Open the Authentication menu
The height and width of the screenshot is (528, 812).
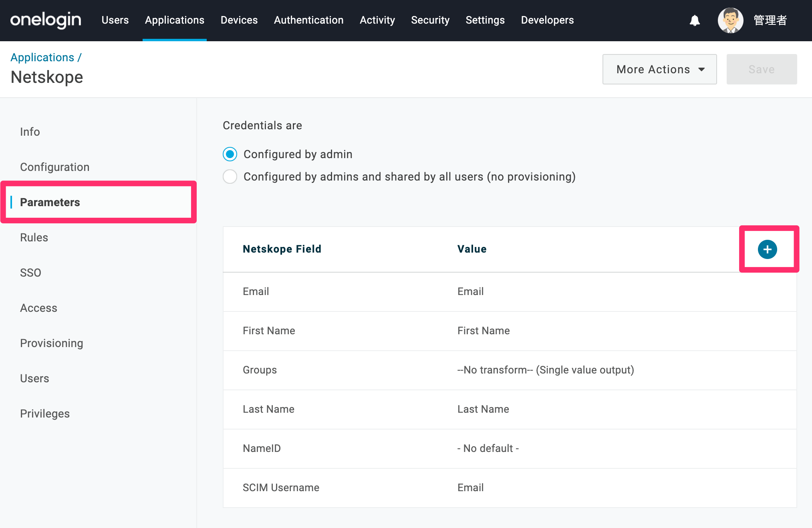click(x=309, y=20)
